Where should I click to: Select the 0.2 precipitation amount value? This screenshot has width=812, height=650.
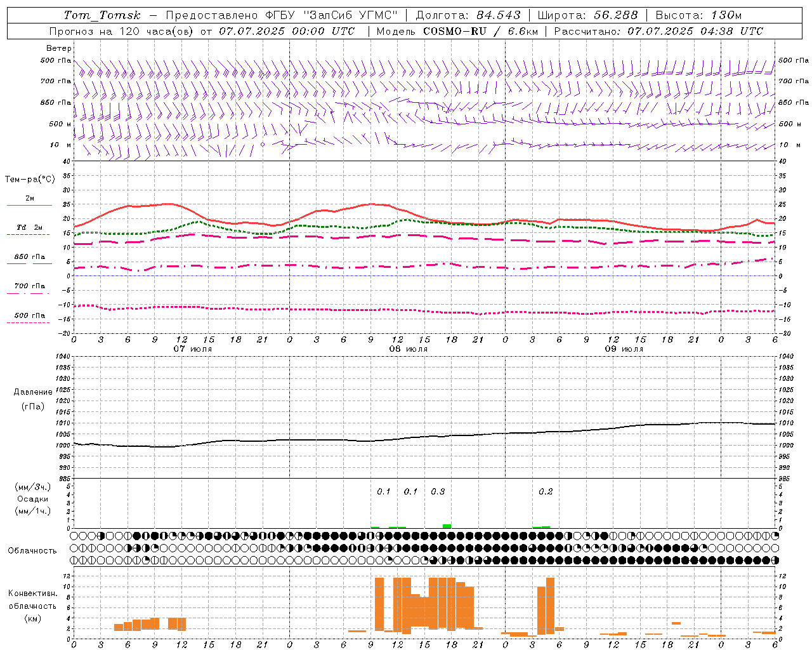tap(546, 492)
